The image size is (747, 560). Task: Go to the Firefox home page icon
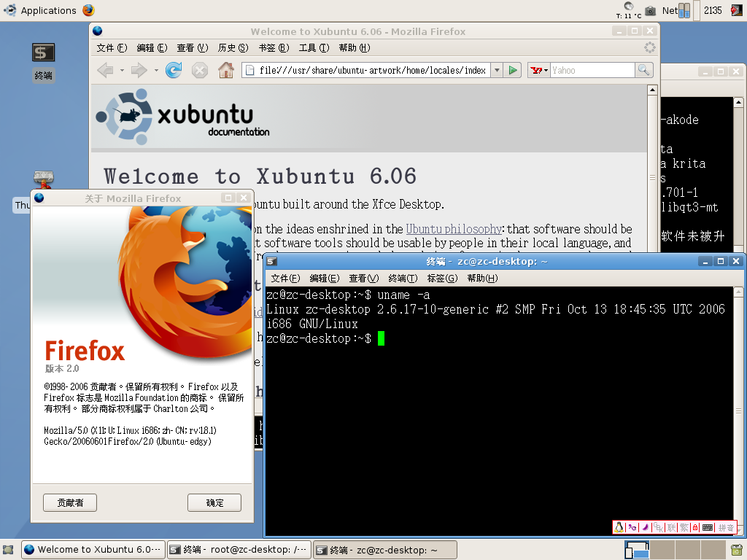pyautogui.click(x=226, y=71)
